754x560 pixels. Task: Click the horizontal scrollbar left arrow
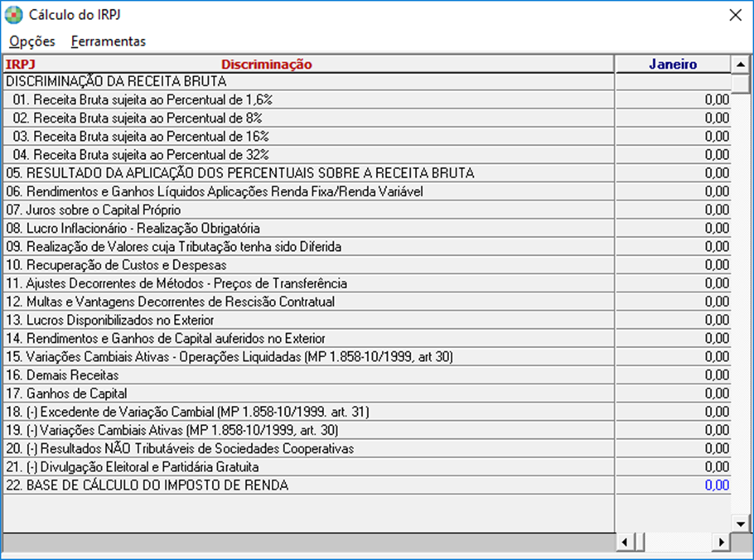pos(625,543)
